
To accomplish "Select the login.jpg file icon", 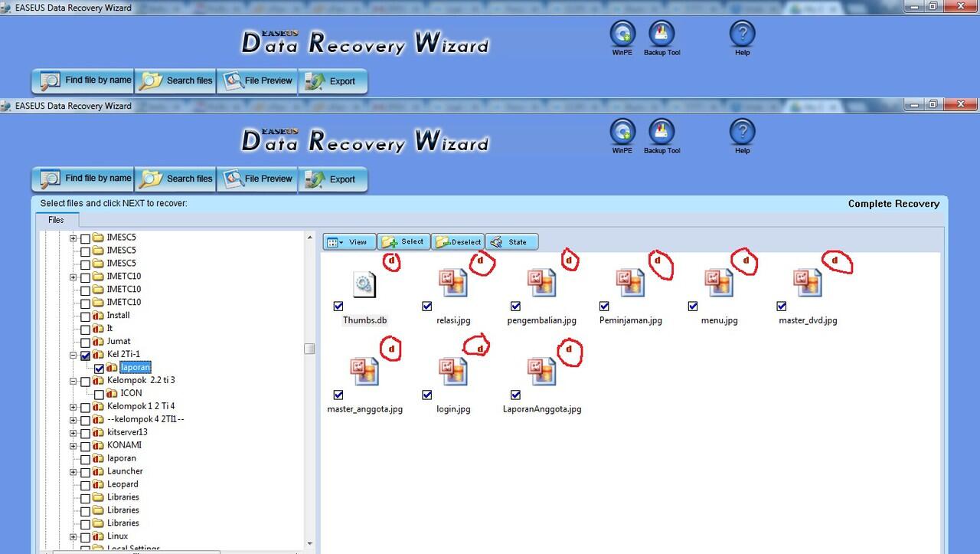I will point(452,372).
